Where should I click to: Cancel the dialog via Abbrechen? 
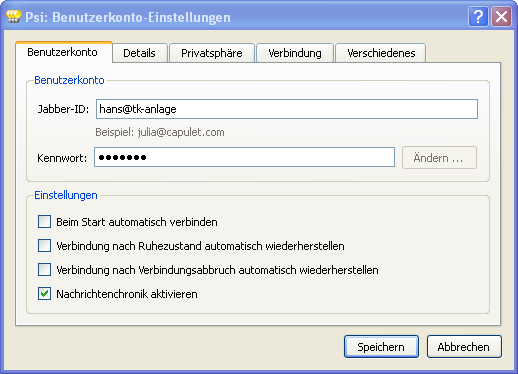(x=464, y=347)
